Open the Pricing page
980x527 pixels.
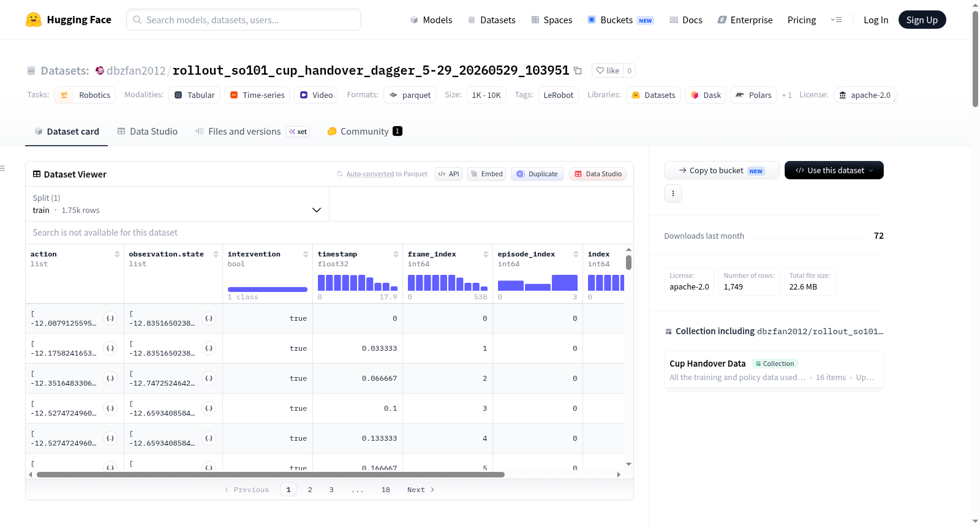802,20
